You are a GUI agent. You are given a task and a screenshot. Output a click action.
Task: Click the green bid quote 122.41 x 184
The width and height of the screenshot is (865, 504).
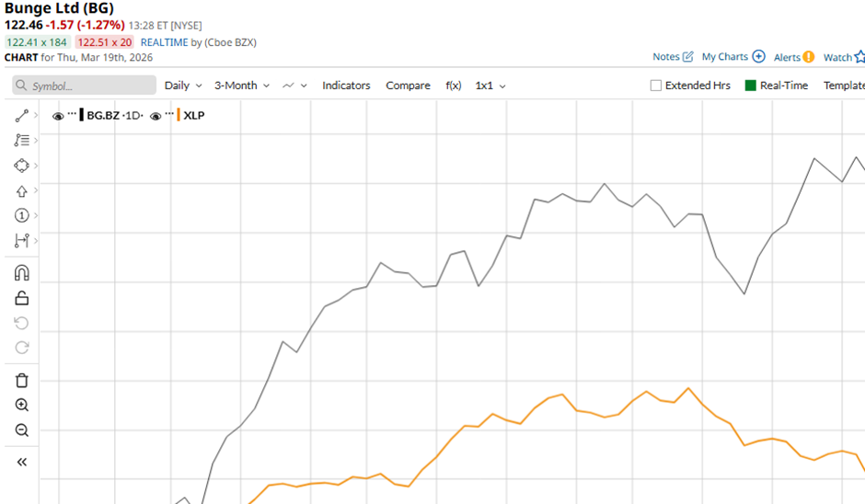click(x=37, y=42)
